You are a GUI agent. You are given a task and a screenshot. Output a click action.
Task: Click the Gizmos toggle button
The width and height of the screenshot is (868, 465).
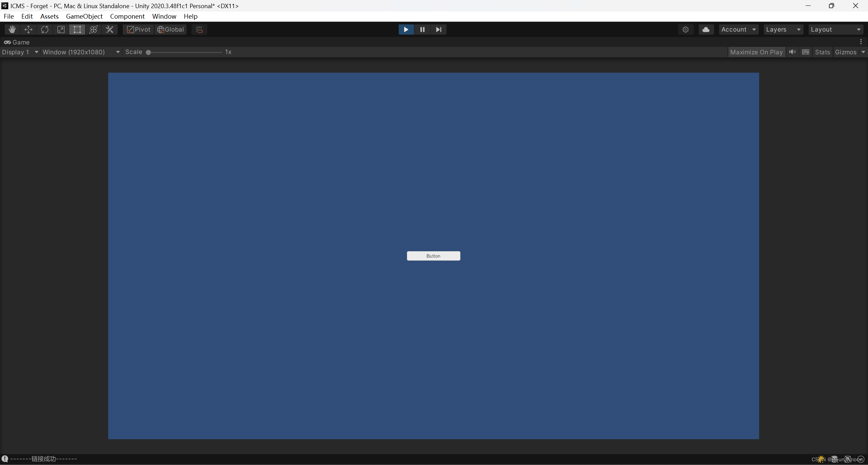click(x=845, y=52)
